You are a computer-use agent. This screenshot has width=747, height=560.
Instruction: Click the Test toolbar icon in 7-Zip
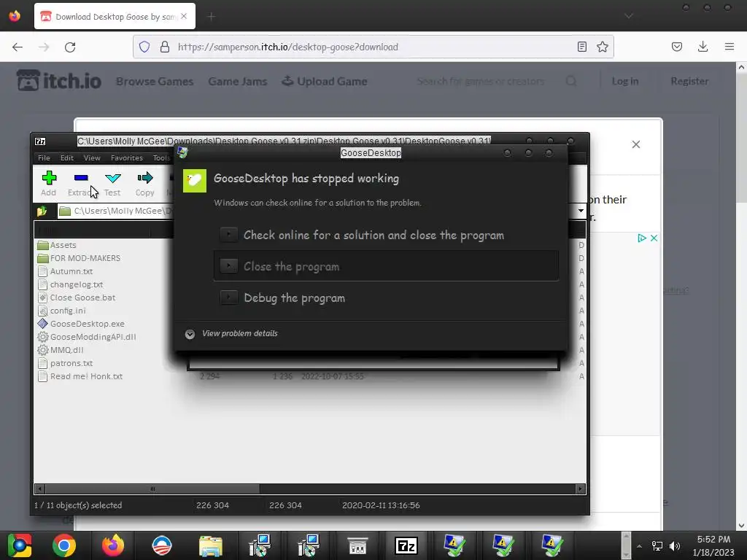112,183
